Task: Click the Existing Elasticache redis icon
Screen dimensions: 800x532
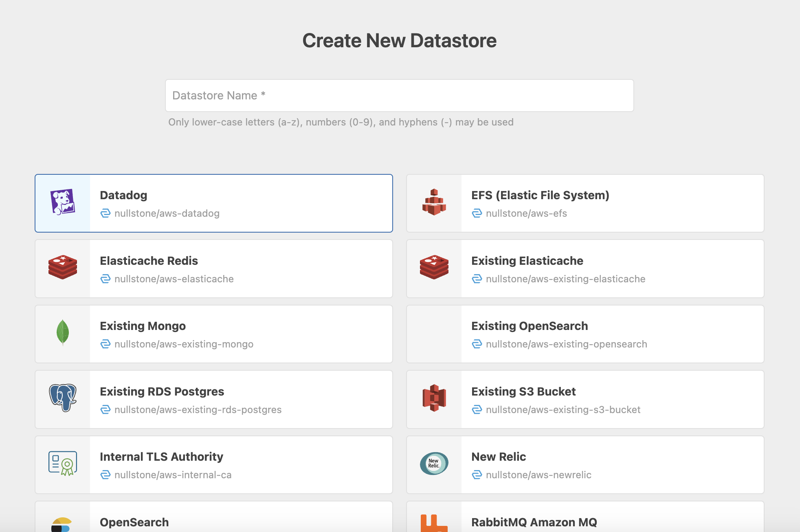Action: 434,268
